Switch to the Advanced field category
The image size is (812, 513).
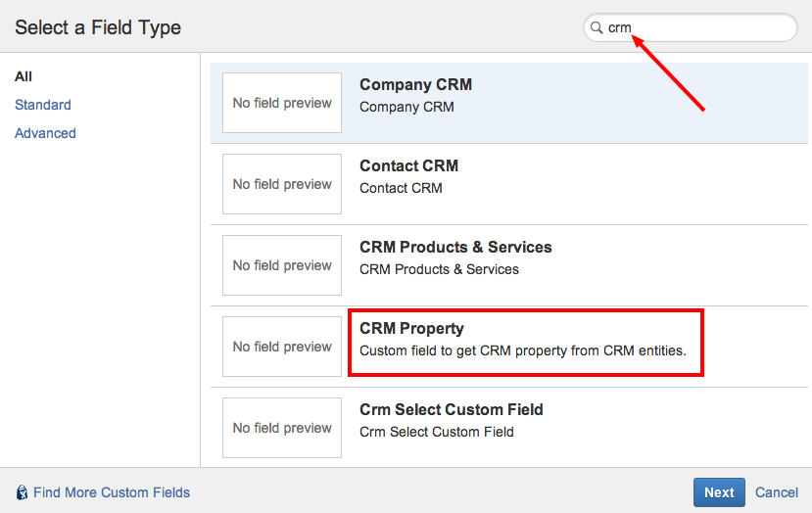click(45, 133)
